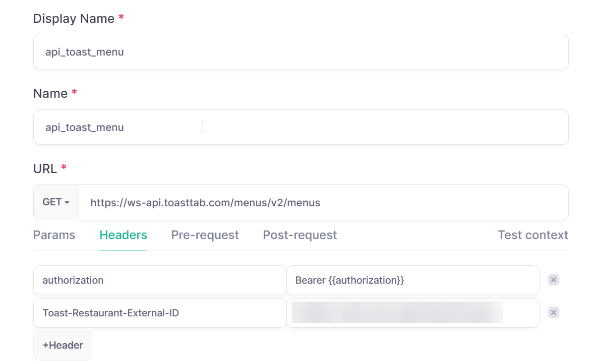Click the URL field label
597x364 pixels.
point(45,169)
